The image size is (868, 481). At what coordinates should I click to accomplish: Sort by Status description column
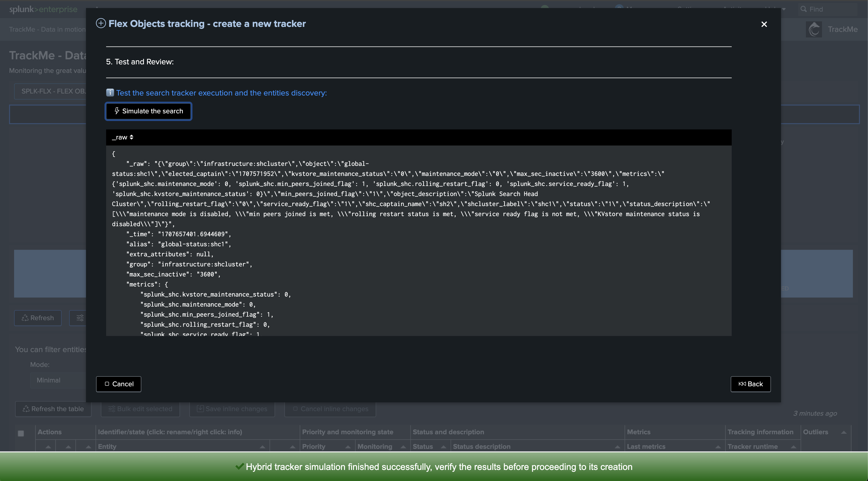click(617, 447)
